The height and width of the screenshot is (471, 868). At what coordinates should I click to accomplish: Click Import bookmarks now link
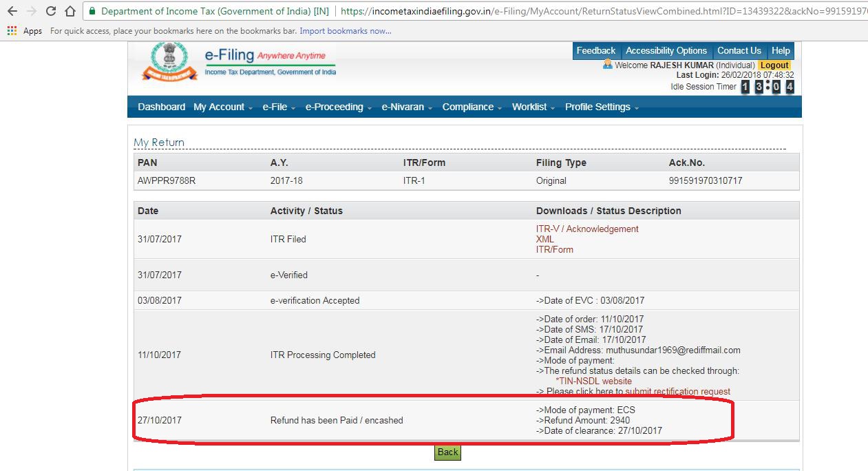tap(345, 31)
